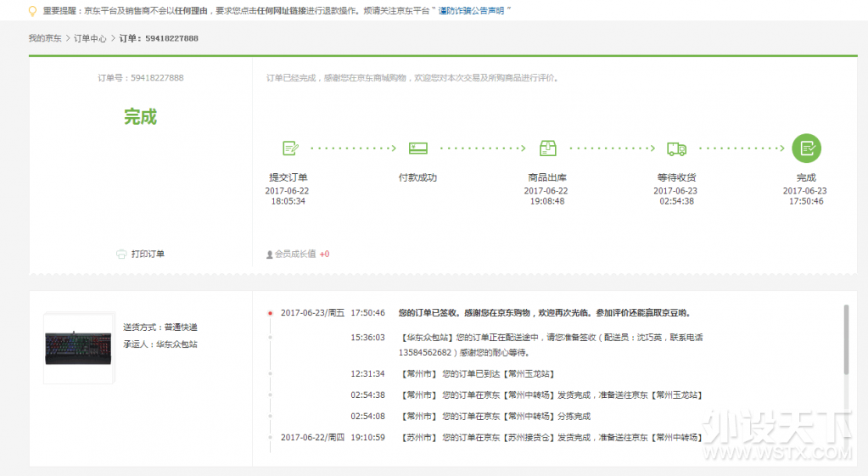Image resolution: width=868 pixels, height=476 pixels.
Task: Open 订单中心 from the breadcrumb
Action: [90, 38]
